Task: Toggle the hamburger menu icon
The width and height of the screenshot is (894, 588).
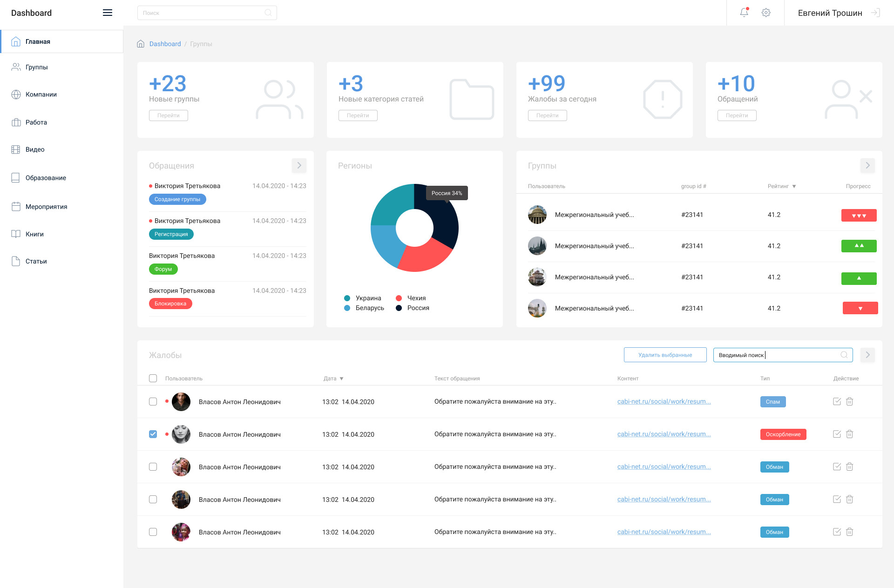Action: coord(108,13)
